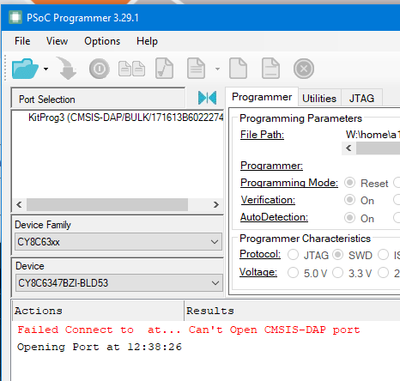The image size is (400, 381).
Task: Open the Options menu
Action: 102,41
